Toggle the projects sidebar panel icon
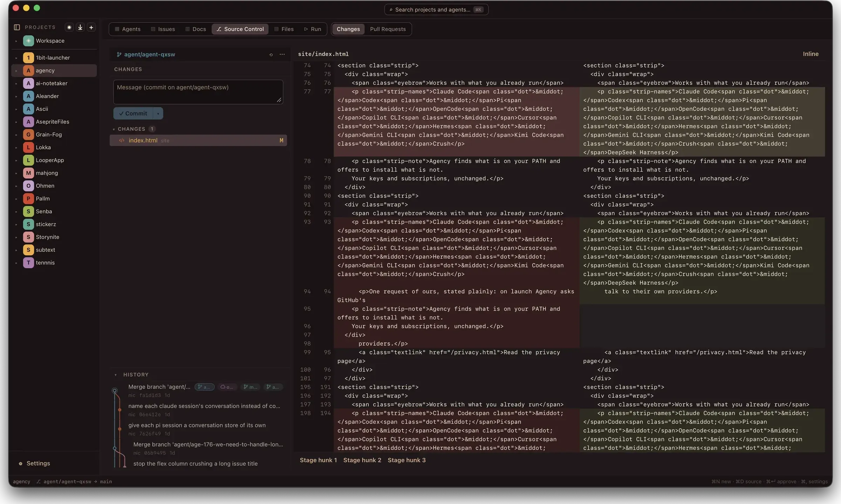 [17, 27]
